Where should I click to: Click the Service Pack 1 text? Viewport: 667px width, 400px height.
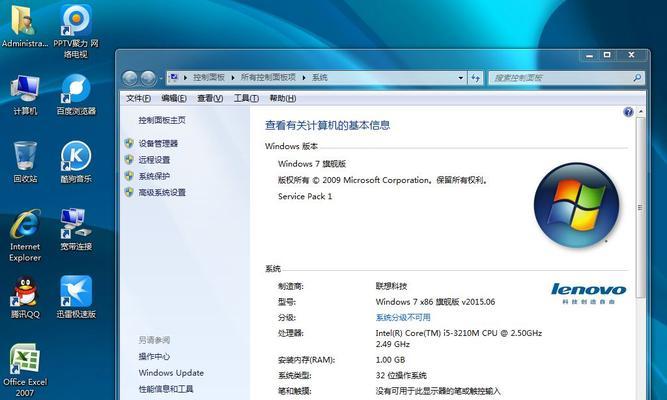click(305, 197)
